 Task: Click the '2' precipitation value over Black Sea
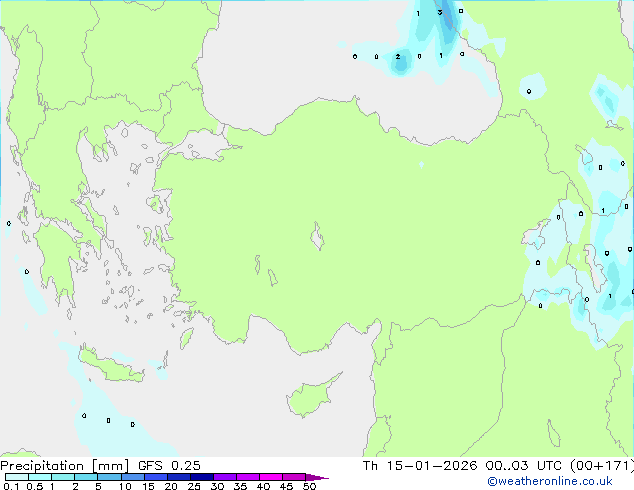click(x=398, y=57)
